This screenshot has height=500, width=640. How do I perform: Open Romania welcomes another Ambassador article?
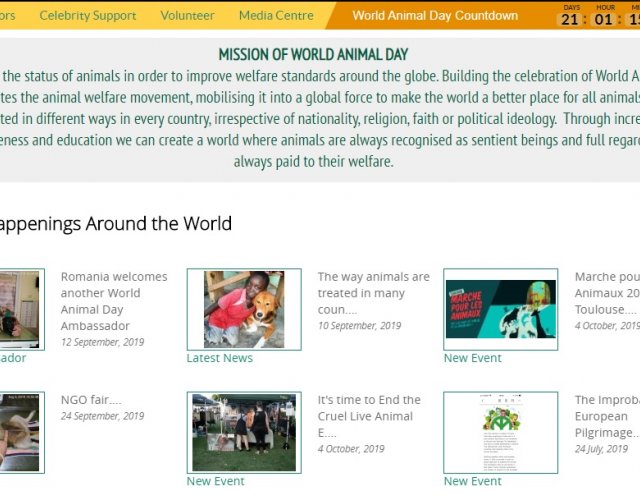pos(114,301)
